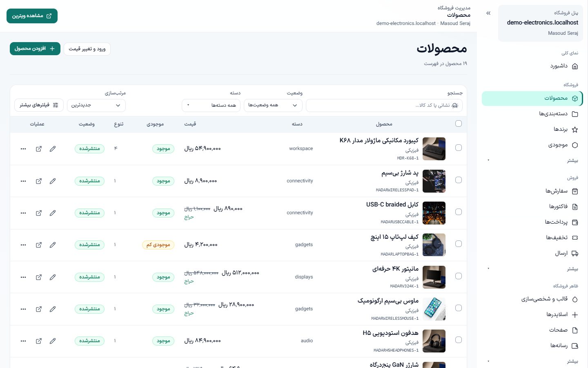Click the کیبورد مکانیکی product thumbnail
Screen dimensions: 588x368
434,149
